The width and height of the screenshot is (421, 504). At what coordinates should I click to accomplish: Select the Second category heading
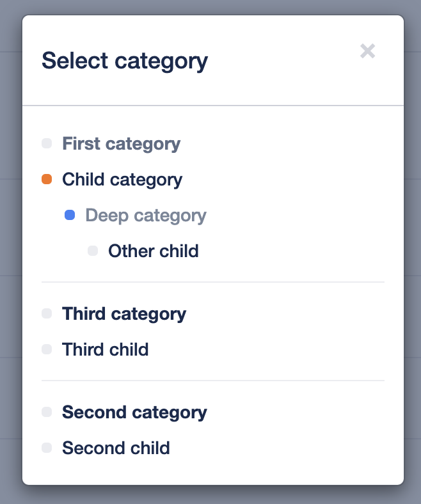[x=134, y=413]
